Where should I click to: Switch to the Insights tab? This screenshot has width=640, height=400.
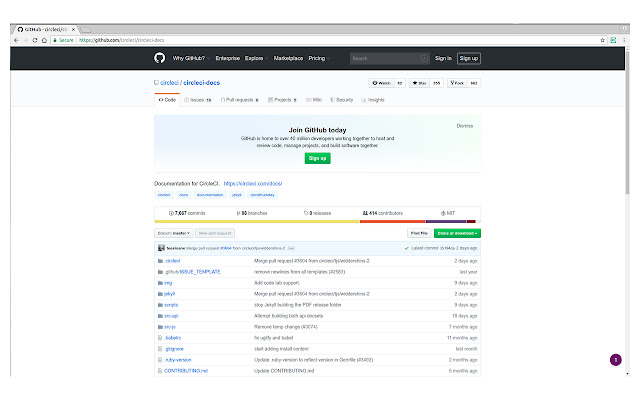tap(373, 100)
